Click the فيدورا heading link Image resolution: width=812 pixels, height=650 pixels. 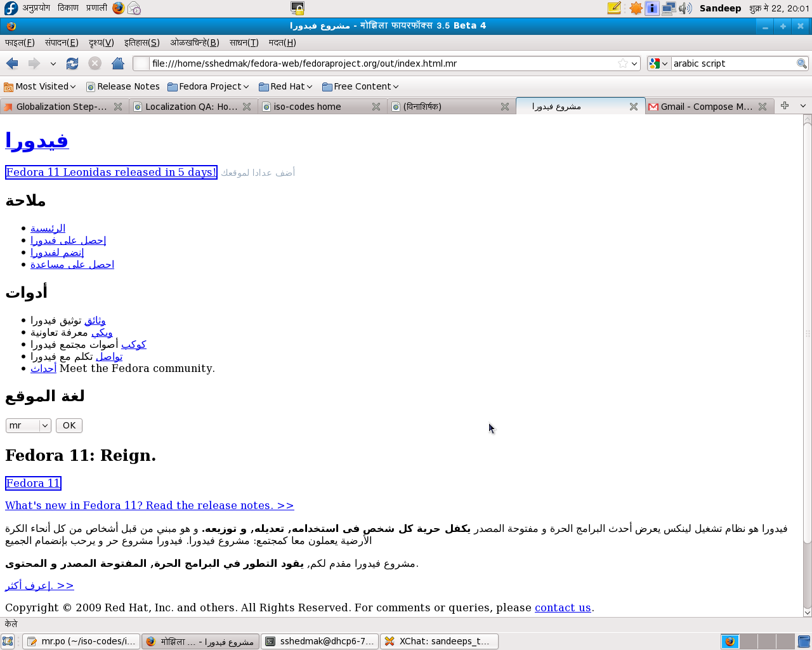coord(37,140)
